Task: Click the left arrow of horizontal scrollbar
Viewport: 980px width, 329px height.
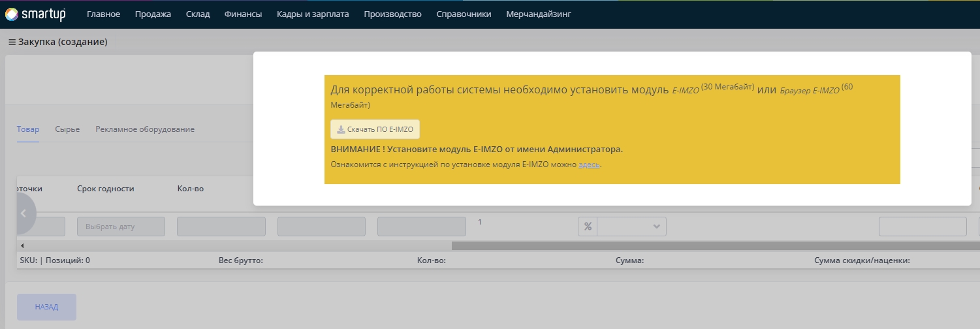Action: (x=22, y=245)
